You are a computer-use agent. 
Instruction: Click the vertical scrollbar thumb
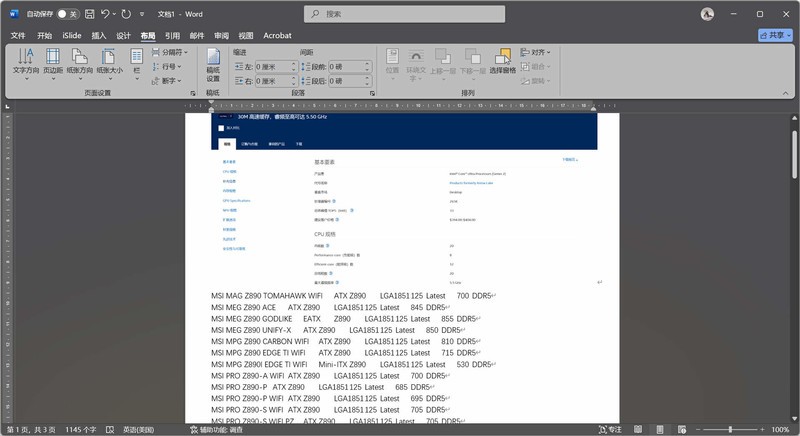pos(794,153)
